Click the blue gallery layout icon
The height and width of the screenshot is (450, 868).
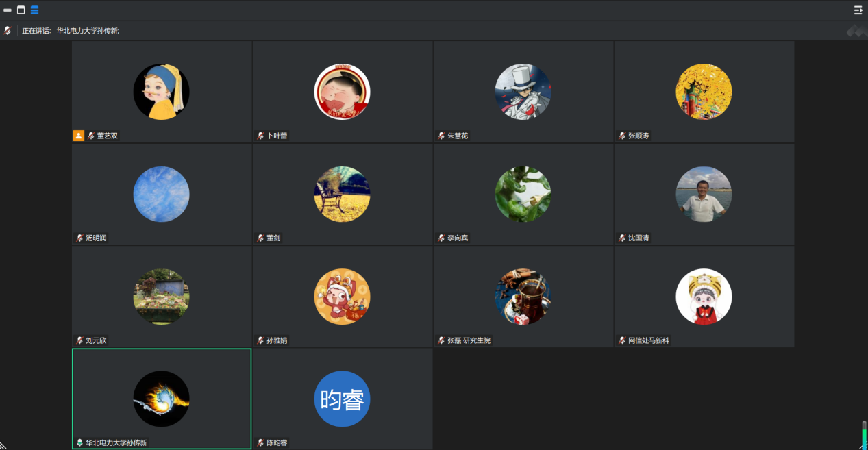coord(34,10)
